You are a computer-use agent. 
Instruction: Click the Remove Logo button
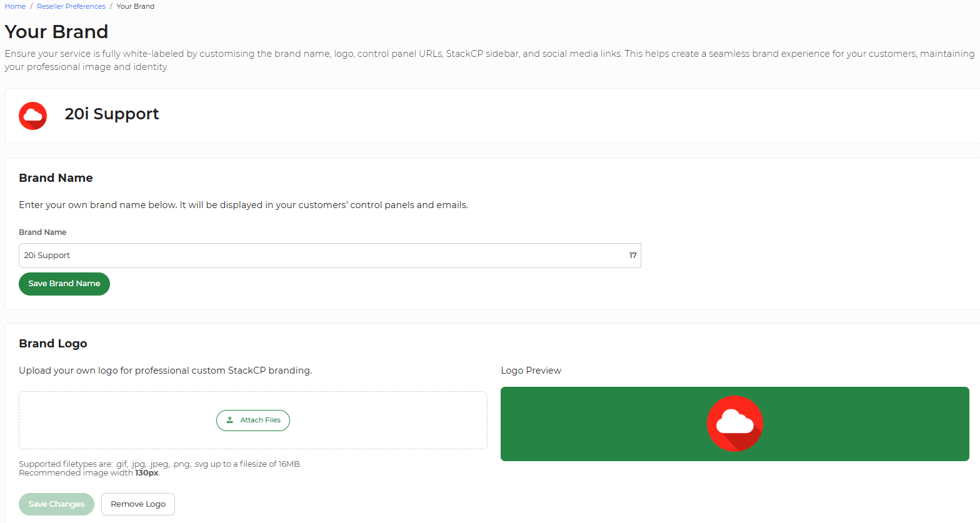[x=138, y=504]
